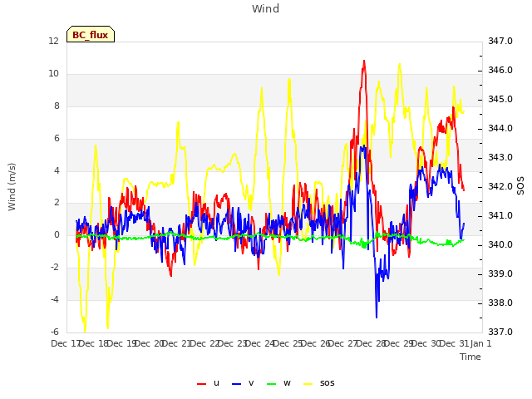This screenshot has height=399, width=532.
Task: Click the left-axis value '6'
Action: [x=57, y=139]
